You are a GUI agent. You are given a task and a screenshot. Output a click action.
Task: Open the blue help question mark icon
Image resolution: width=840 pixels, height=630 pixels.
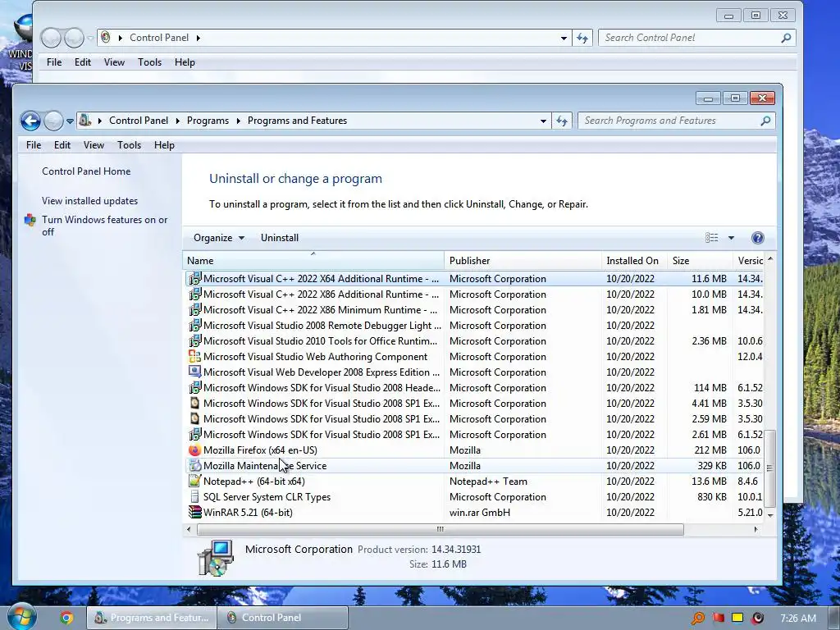(x=757, y=238)
